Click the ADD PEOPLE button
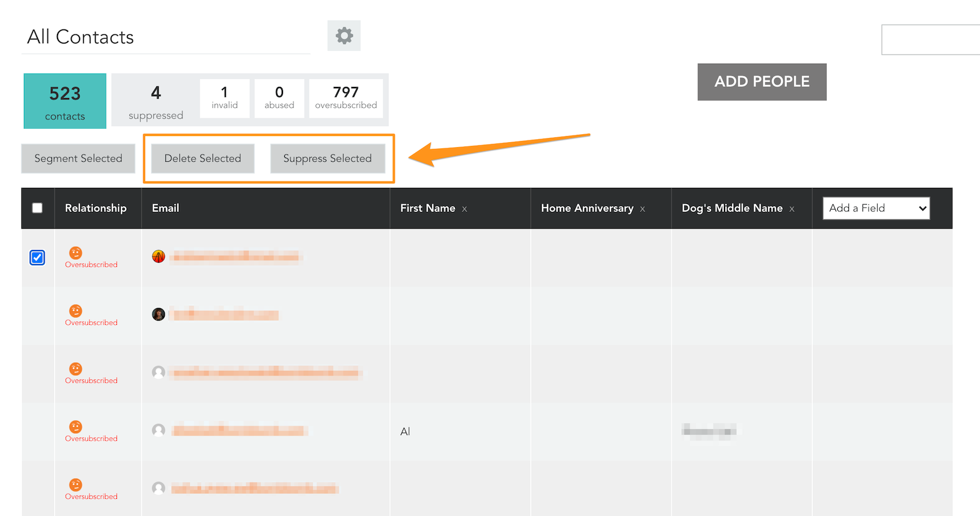 pos(762,82)
